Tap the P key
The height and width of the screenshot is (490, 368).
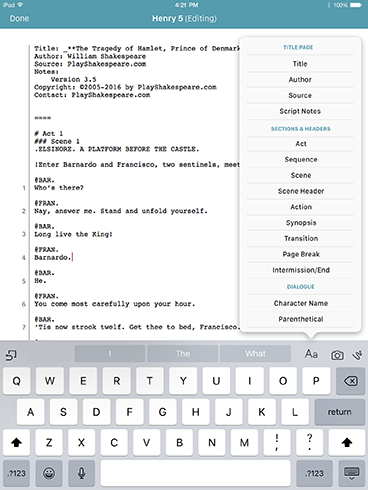(x=316, y=381)
